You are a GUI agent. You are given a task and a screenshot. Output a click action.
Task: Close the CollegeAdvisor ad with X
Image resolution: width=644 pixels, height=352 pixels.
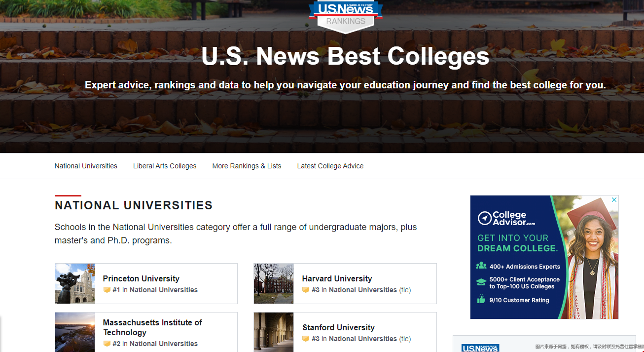pyautogui.click(x=614, y=200)
